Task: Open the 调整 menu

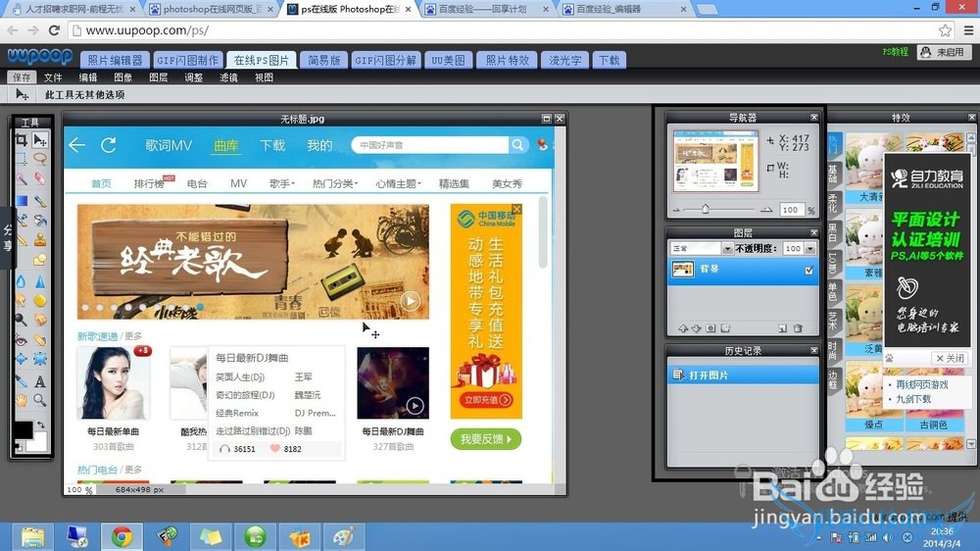Action: tap(194, 77)
